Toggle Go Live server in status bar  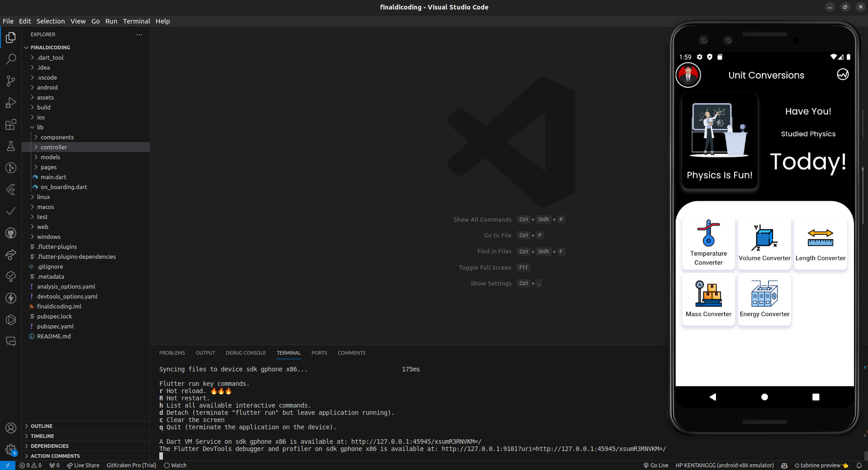coord(656,465)
